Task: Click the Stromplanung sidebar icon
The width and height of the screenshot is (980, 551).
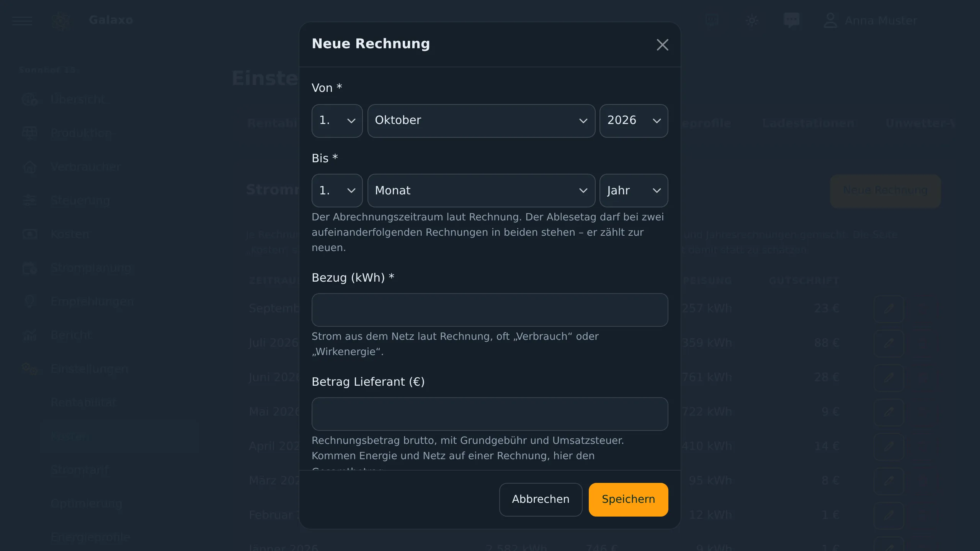Action: pyautogui.click(x=29, y=268)
